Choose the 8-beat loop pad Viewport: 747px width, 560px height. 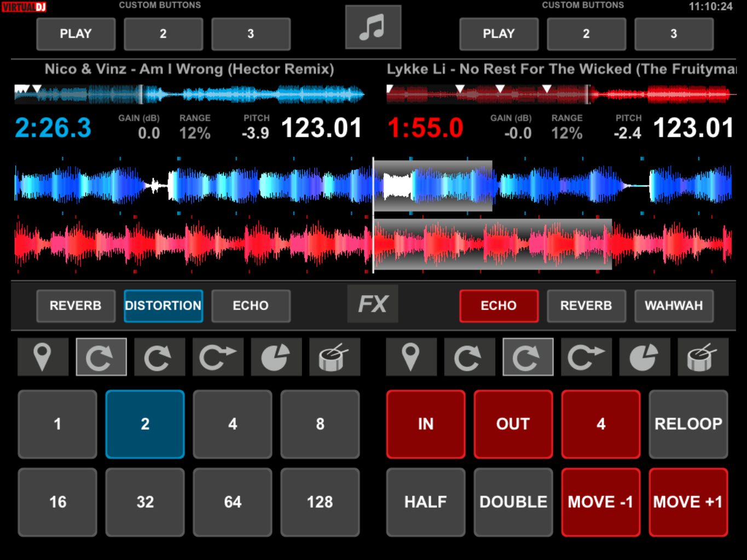[320, 424]
